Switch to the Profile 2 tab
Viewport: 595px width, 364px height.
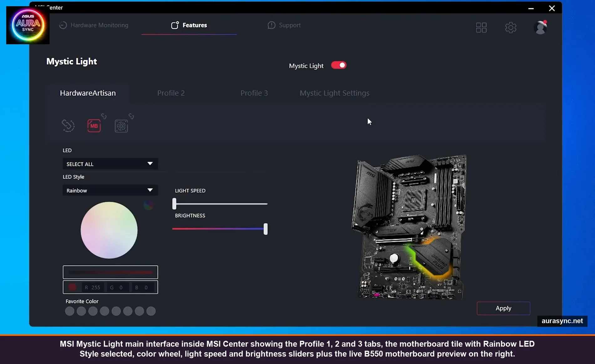pos(171,93)
